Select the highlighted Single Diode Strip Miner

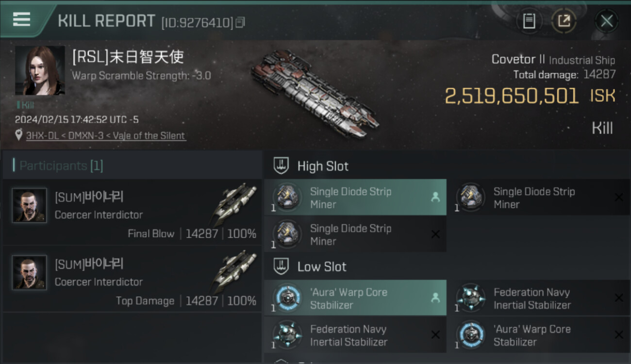(355, 198)
